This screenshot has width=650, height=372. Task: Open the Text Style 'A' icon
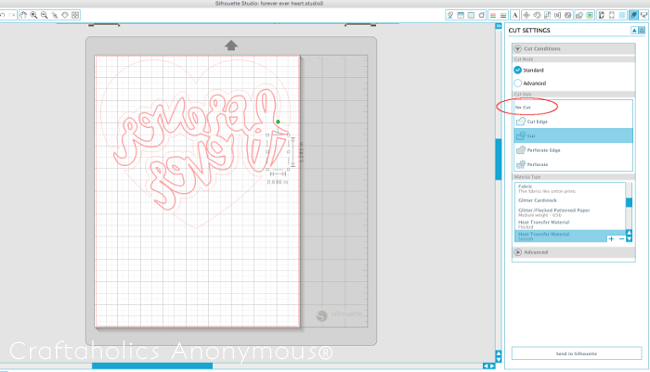(515, 15)
